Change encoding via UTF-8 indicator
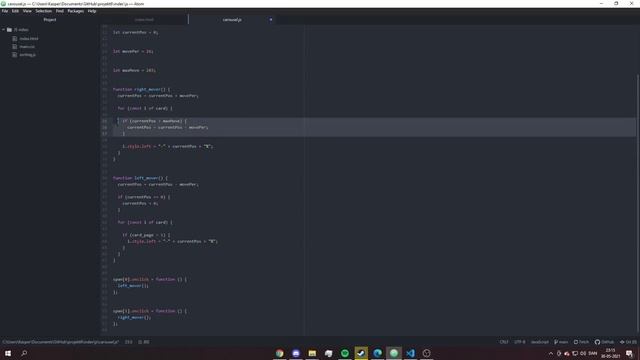Viewport: 640px width, 360px height. [520, 342]
